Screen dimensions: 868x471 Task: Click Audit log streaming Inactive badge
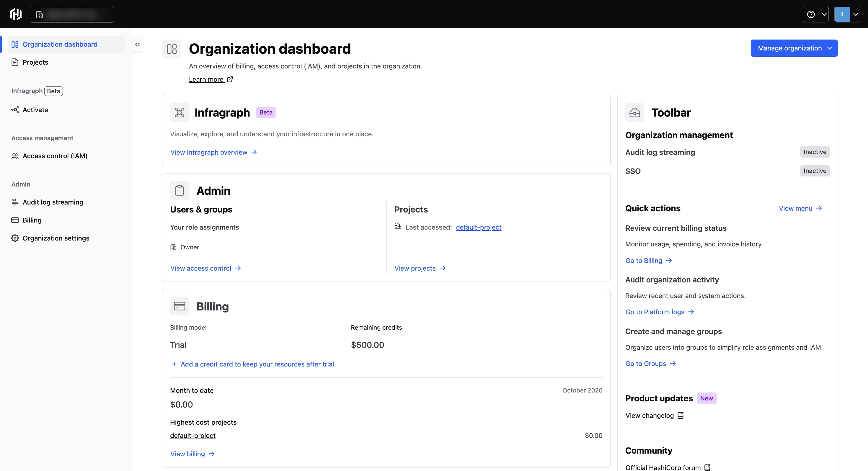(x=815, y=152)
